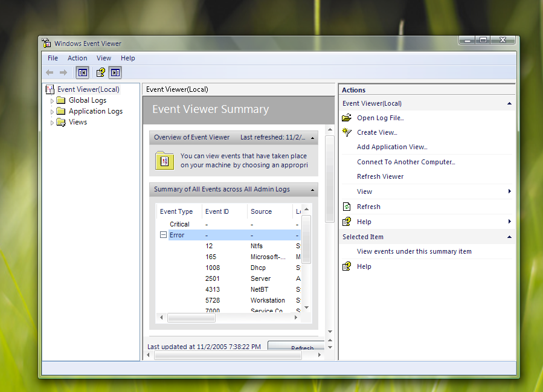This screenshot has width=543, height=392.
Task: Collapse the Overview of Event Viewer section
Action: [313, 138]
